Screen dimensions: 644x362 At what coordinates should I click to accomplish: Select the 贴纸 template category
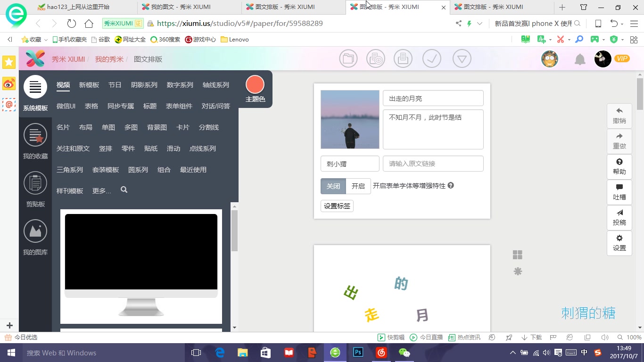(x=150, y=148)
